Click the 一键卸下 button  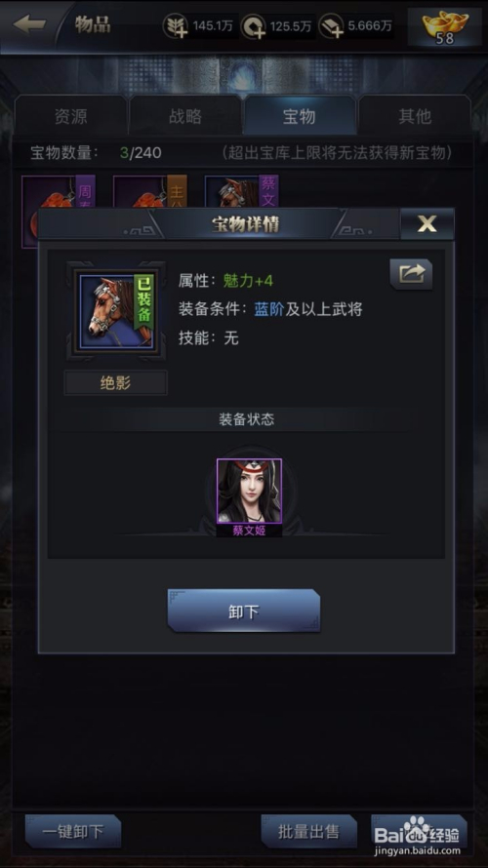(x=73, y=831)
